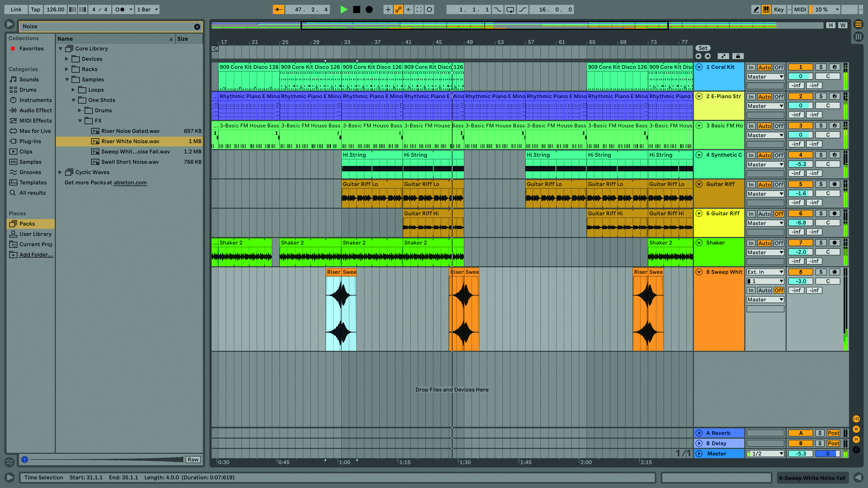Open quantization menu showing 1 Bar

coord(147,9)
